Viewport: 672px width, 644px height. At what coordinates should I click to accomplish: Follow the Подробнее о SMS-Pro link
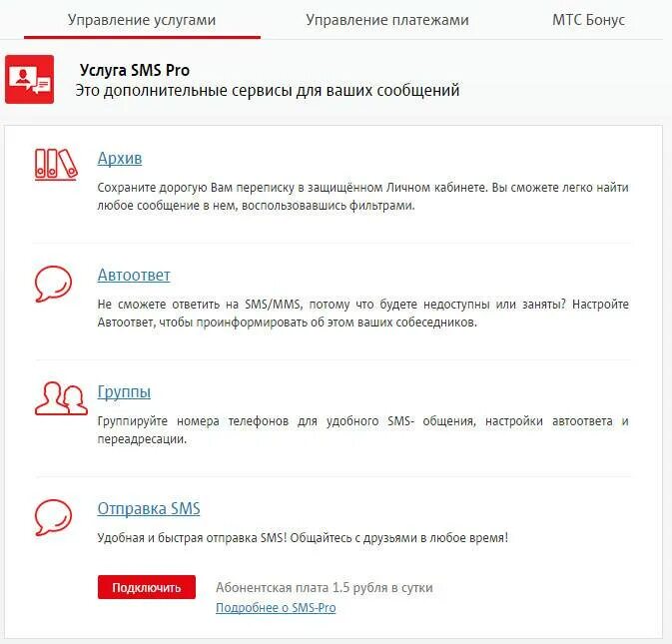pos(276,608)
